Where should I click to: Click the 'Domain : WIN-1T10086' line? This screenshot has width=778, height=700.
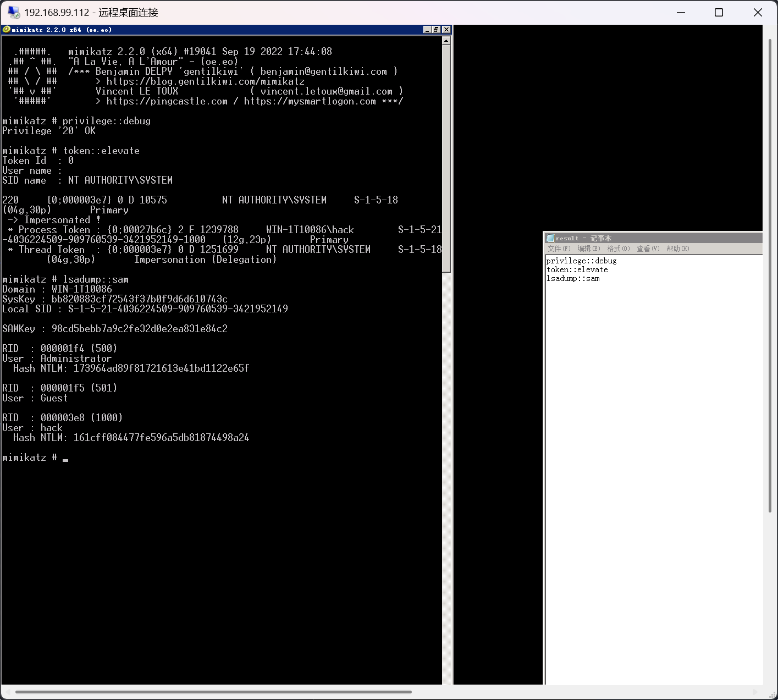tap(57, 289)
